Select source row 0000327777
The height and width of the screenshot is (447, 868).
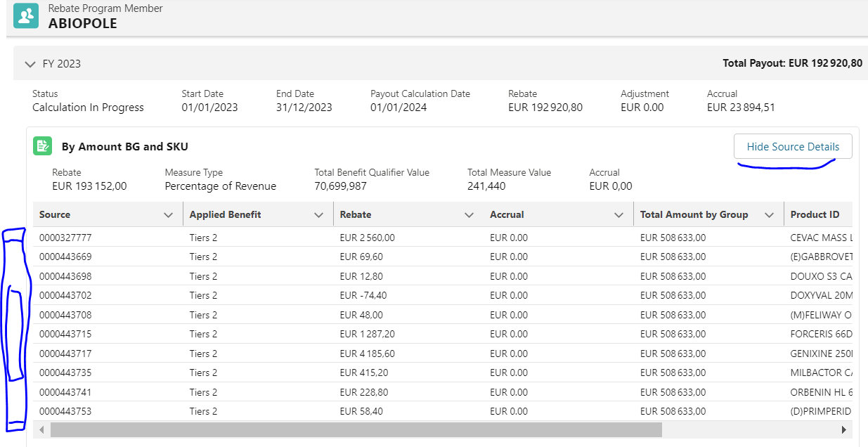(65, 237)
